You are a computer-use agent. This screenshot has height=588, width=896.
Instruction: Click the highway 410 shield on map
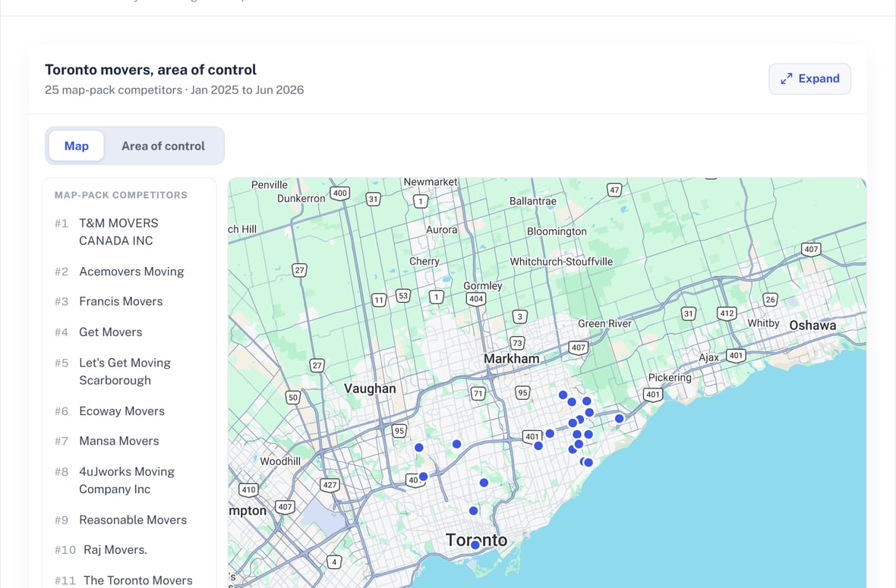(x=248, y=489)
